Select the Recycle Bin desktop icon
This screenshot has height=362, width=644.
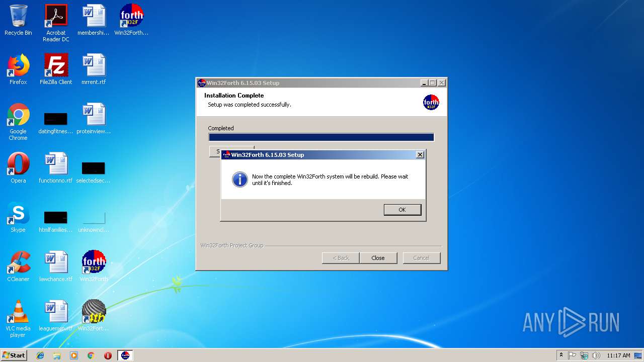click(18, 20)
